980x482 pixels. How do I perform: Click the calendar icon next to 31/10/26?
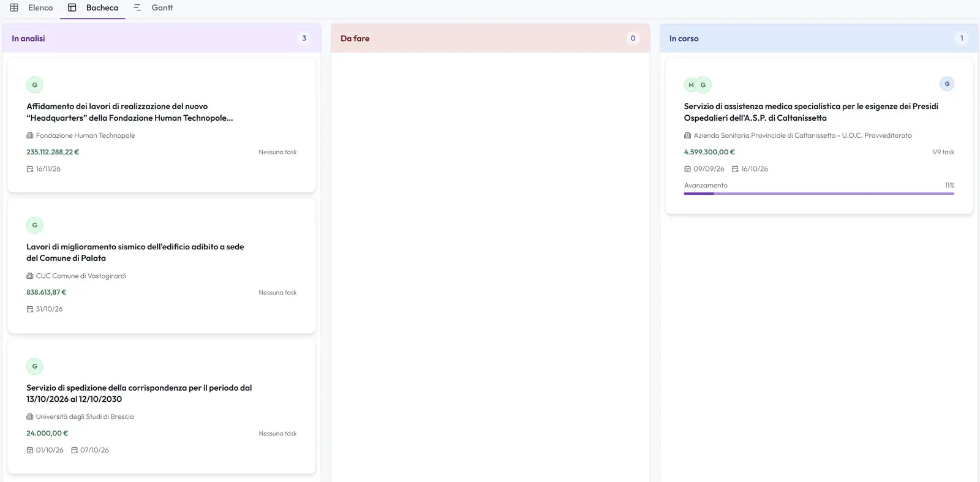(30, 309)
